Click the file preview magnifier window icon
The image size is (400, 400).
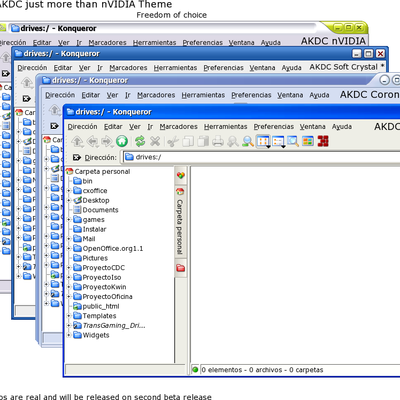(x=293, y=141)
